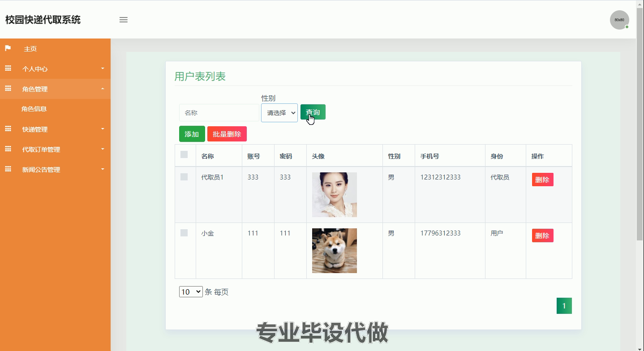Click the grid icon beside 快递管理

(8, 128)
